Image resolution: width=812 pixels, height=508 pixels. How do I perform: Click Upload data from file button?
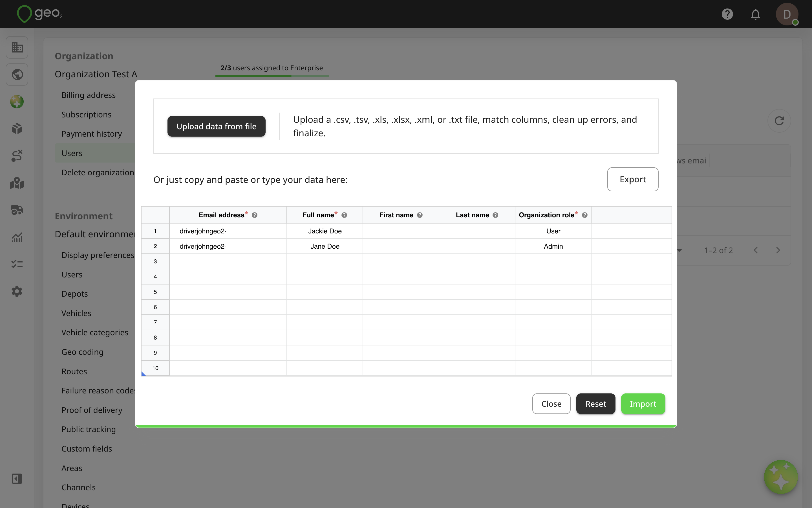(217, 126)
